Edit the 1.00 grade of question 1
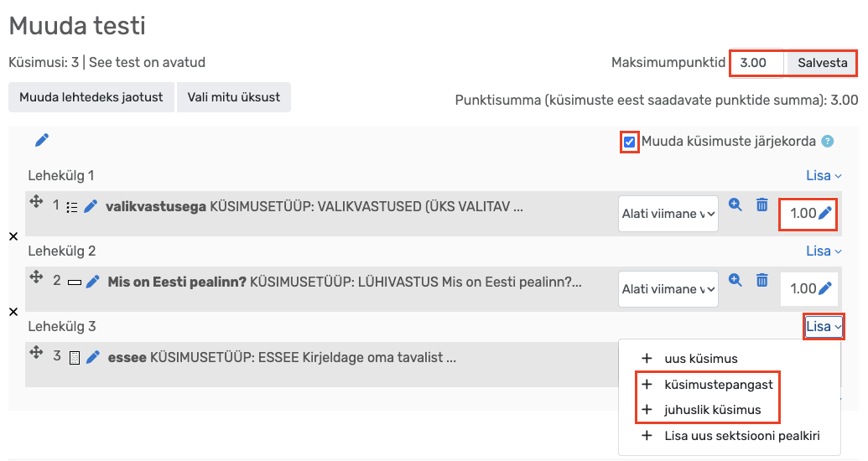Screen dimensions: 868x461 point(825,214)
